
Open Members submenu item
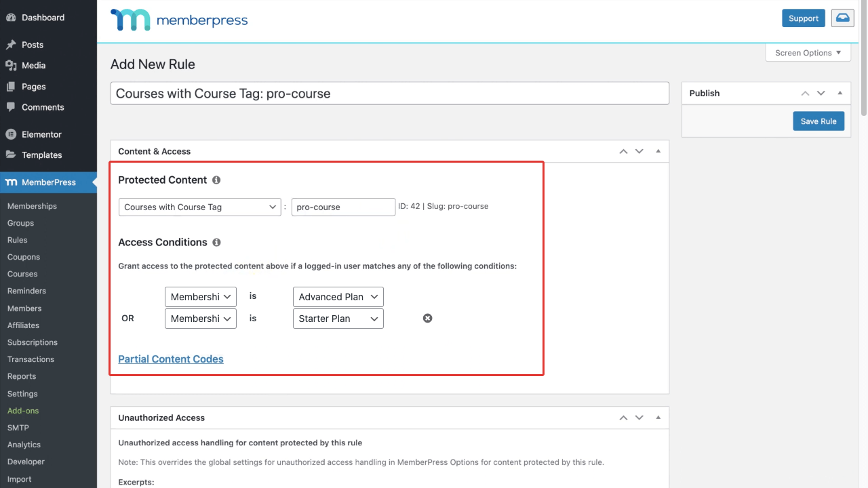[24, 308]
